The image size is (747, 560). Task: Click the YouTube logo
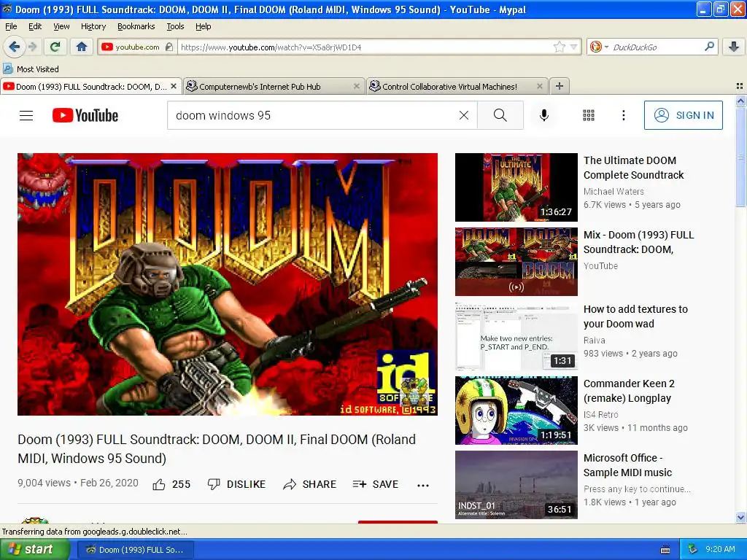[x=85, y=115]
